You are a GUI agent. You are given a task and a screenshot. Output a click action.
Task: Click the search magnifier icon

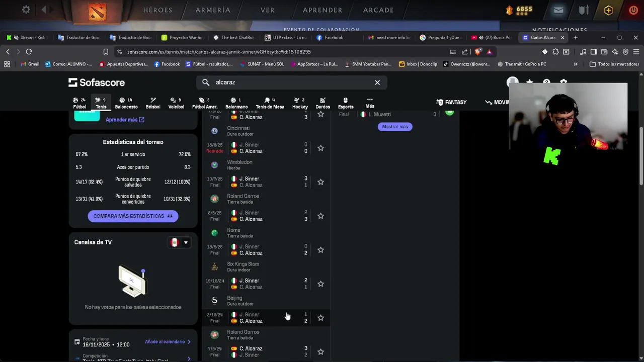pos(206,82)
